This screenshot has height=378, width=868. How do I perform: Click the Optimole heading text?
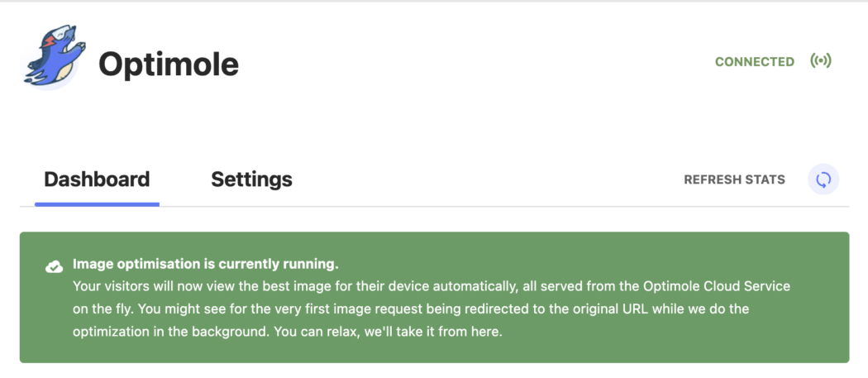(x=169, y=65)
